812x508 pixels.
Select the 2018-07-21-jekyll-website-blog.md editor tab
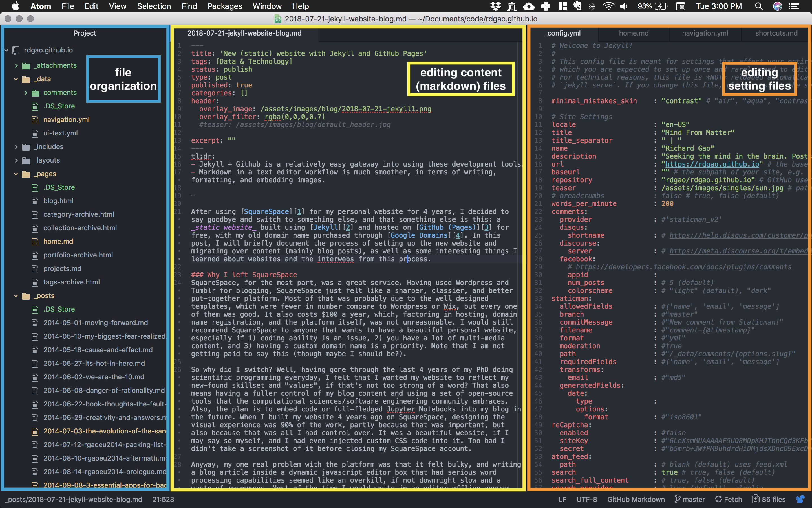point(244,33)
